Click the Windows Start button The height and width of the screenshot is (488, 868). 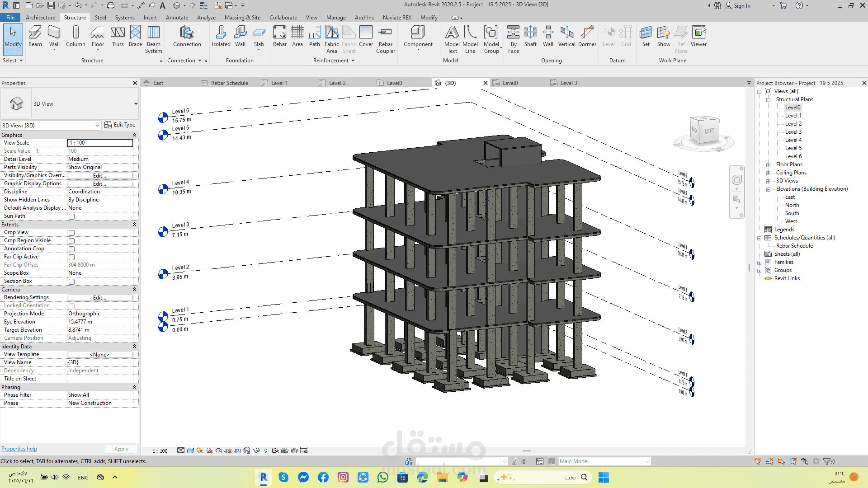(x=604, y=477)
